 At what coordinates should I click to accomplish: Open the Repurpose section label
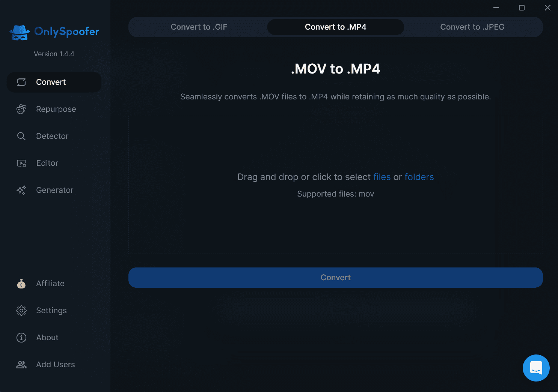56,109
